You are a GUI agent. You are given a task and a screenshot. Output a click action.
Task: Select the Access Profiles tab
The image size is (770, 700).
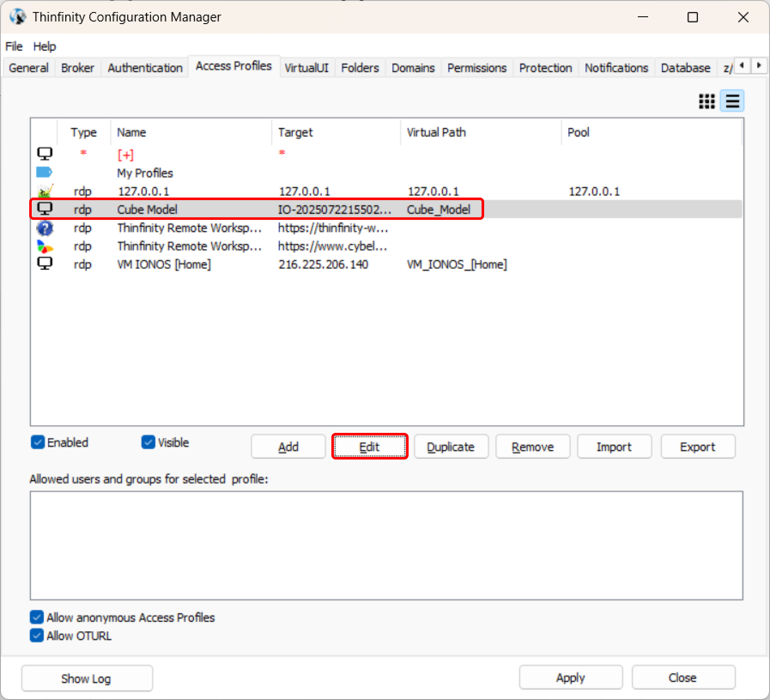(x=234, y=66)
